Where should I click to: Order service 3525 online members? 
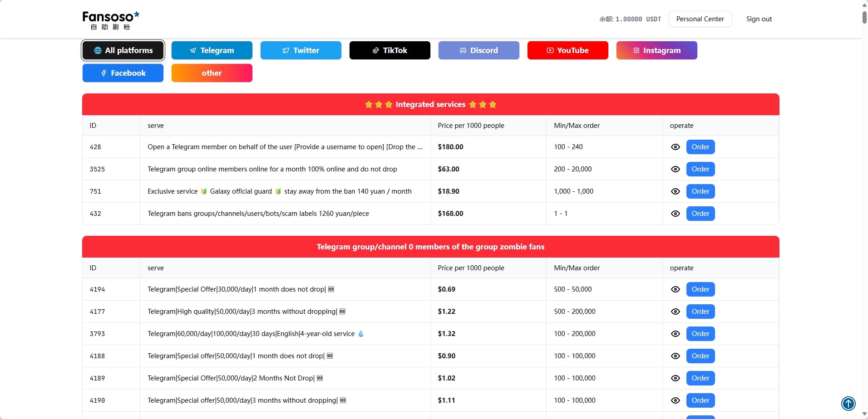click(x=700, y=169)
